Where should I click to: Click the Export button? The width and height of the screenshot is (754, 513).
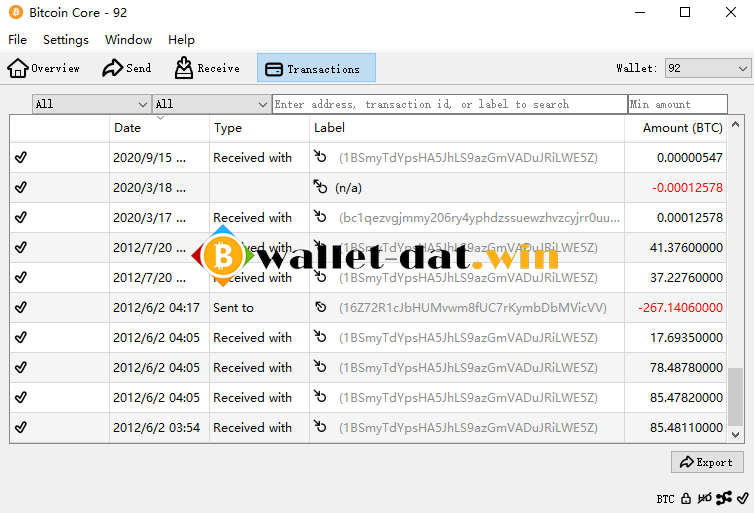point(707,462)
